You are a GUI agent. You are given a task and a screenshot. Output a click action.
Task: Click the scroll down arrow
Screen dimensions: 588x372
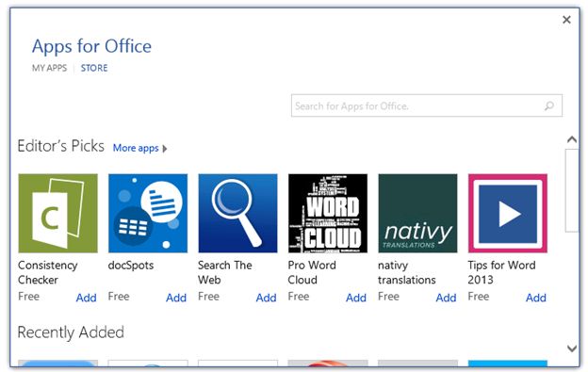click(x=572, y=348)
